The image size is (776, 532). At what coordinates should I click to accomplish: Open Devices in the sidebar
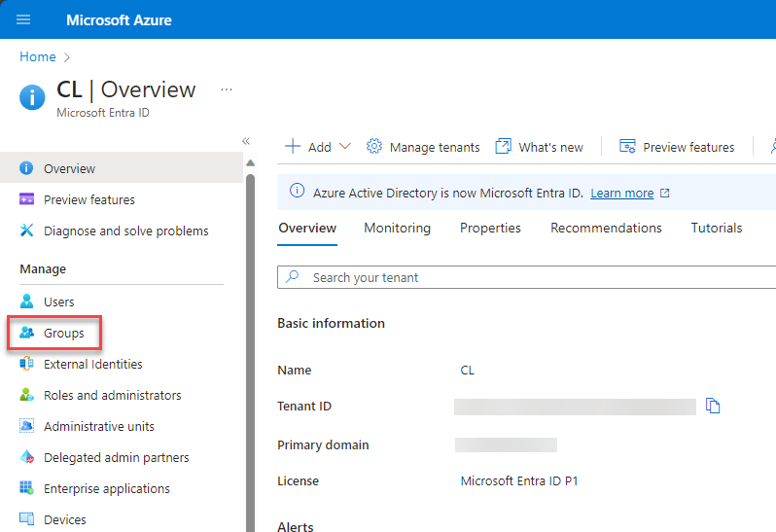[x=65, y=519]
